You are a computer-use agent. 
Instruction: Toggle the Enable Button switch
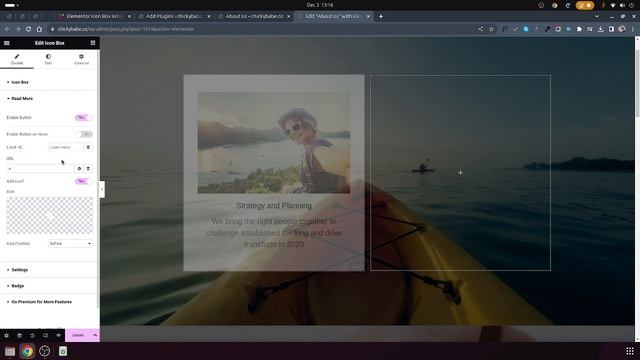pos(83,118)
